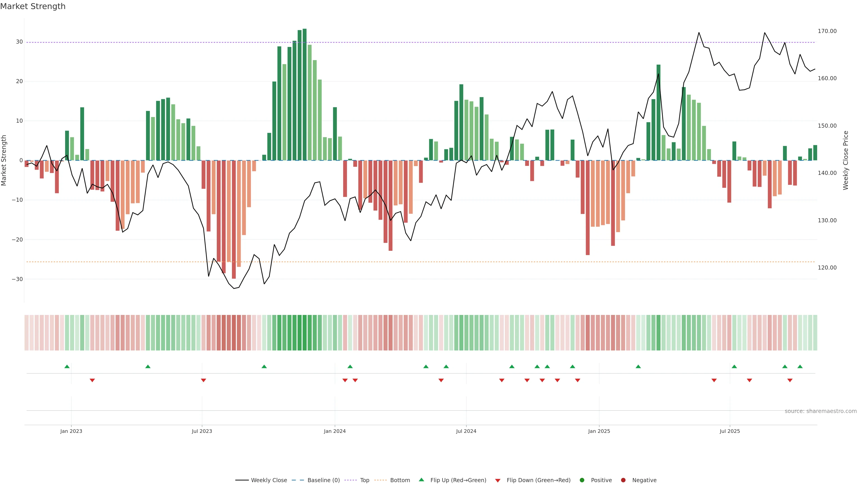Click Negative red circle legend icon
868x488 pixels.
tap(623, 480)
